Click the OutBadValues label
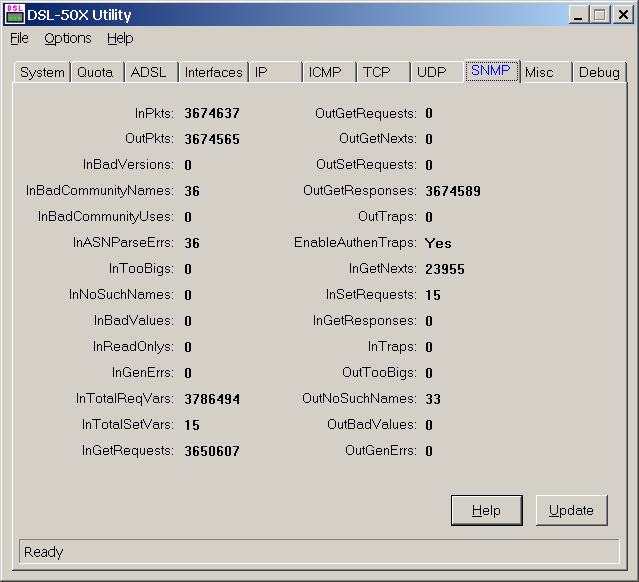The width and height of the screenshot is (639, 582). (x=372, y=425)
